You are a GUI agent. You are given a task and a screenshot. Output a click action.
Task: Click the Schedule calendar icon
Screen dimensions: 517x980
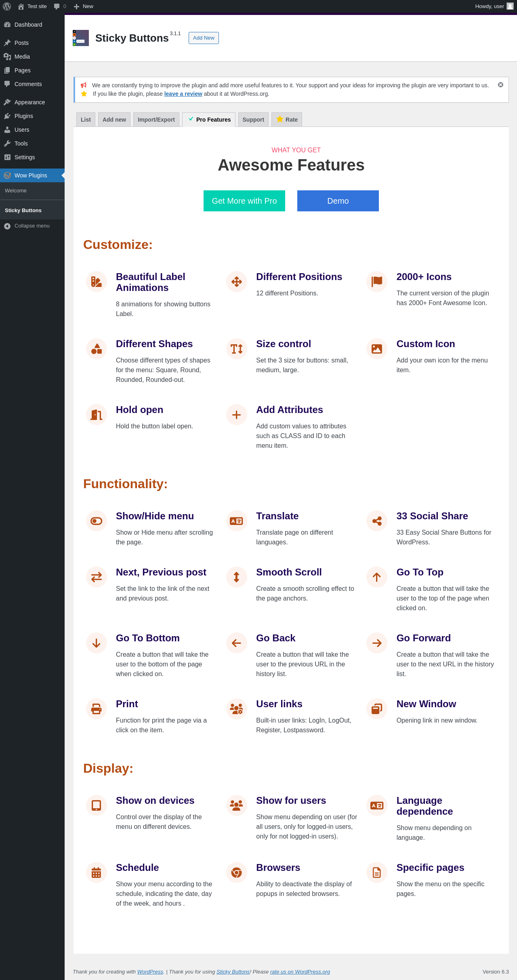tap(97, 873)
